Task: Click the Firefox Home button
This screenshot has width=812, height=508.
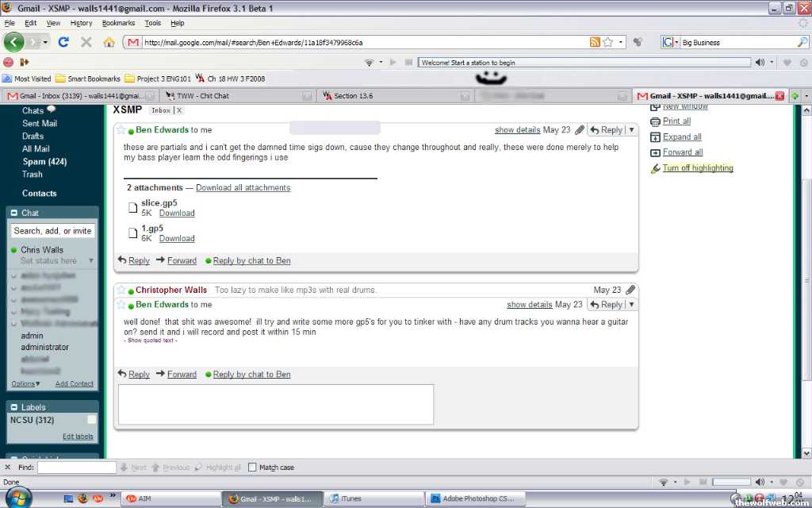Action: 109,42
